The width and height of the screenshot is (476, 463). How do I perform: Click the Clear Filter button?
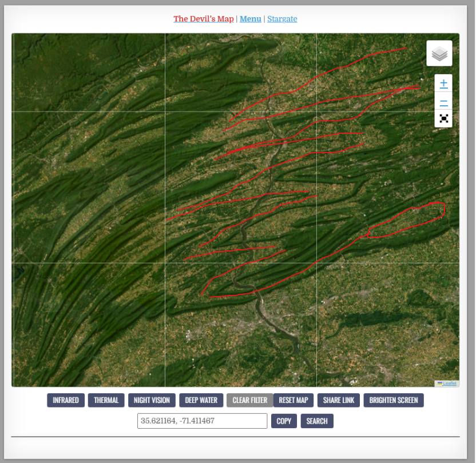point(249,400)
